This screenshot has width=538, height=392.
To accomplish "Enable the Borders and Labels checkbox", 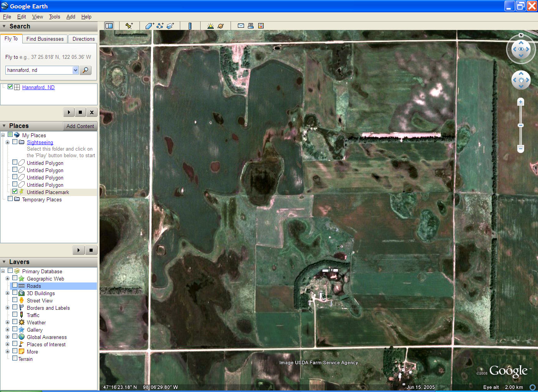I will pos(15,307).
